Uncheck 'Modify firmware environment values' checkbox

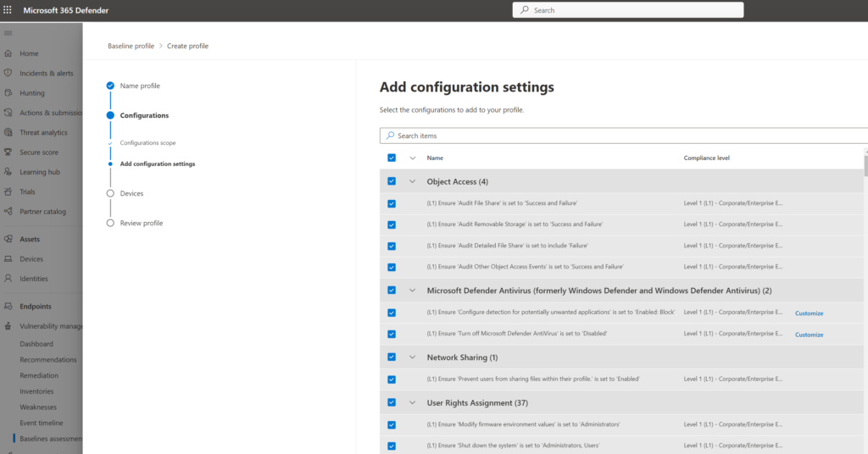(x=392, y=424)
